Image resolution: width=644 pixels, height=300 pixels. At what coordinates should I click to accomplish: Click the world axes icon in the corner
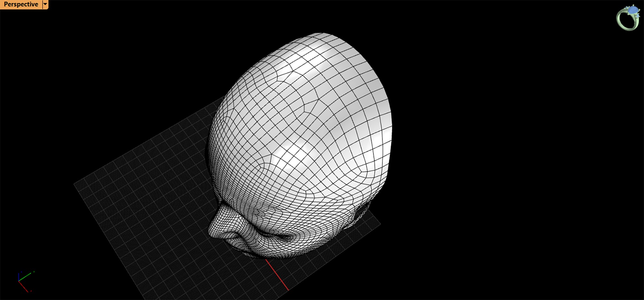26,281
